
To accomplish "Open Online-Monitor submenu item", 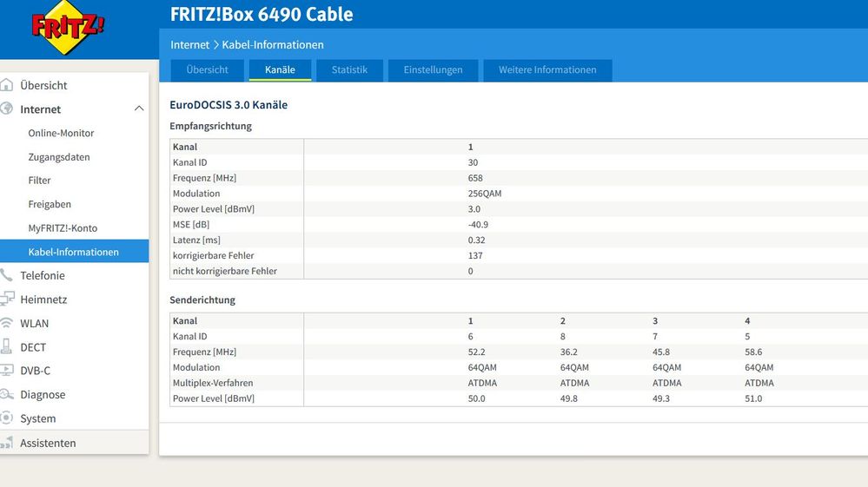I will pyautogui.click(x=61, y=133).
